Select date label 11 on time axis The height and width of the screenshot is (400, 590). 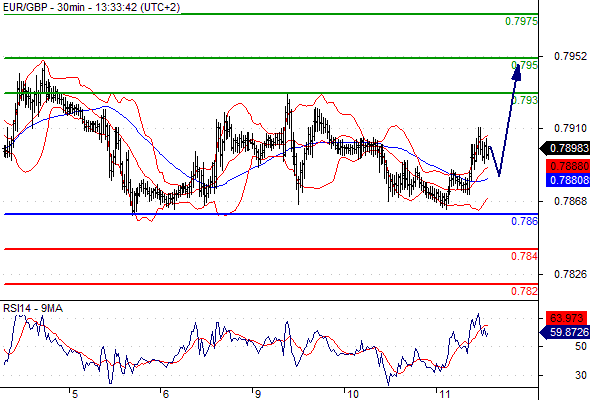click(x=445, y=394)
